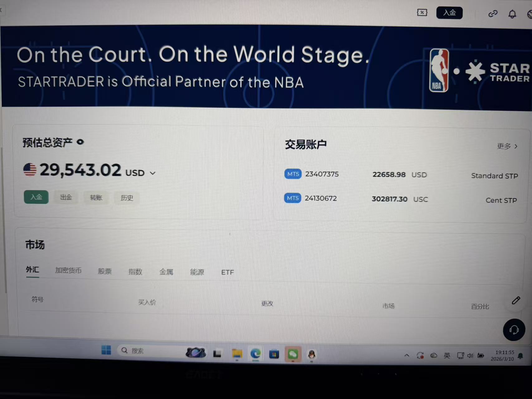Switch to the 指数 indices tab
The width and height of the screenshot is (532, 399).
(135, 272)
